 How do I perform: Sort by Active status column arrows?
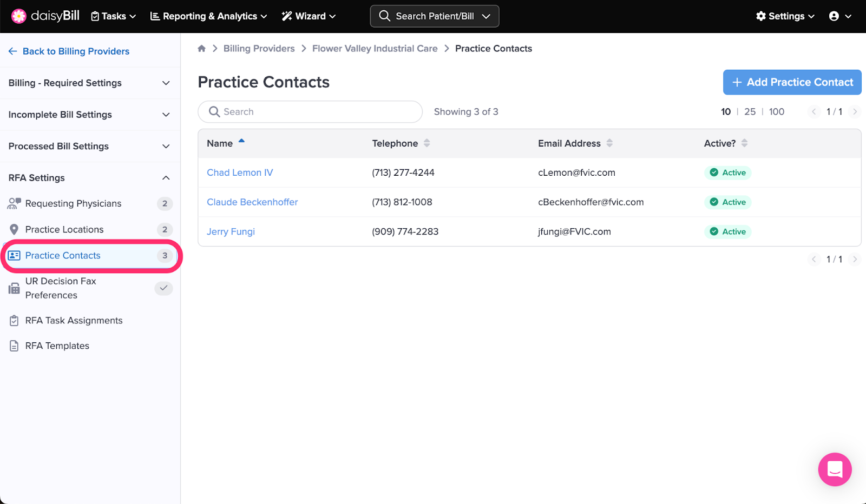(x=744, y=143)
